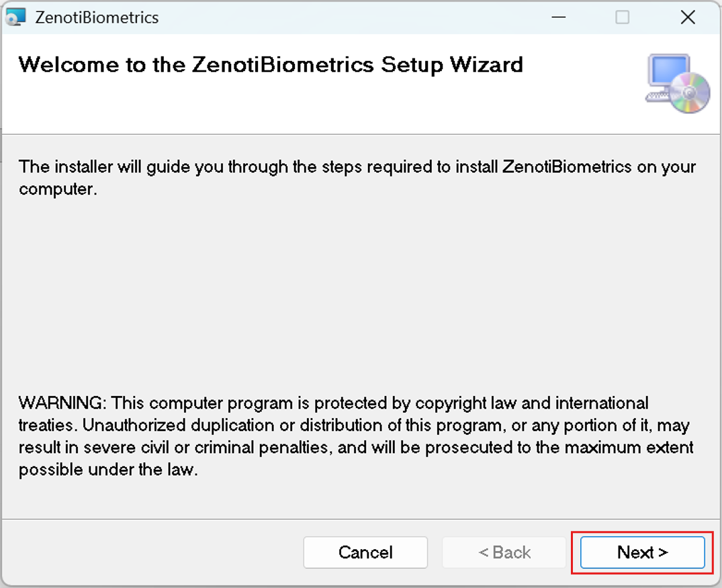Screen dimensions: 722x588
Task: Minimize the ZenotiBiometrics installer window
Action: pyautogui.click(x=559, y=17)
